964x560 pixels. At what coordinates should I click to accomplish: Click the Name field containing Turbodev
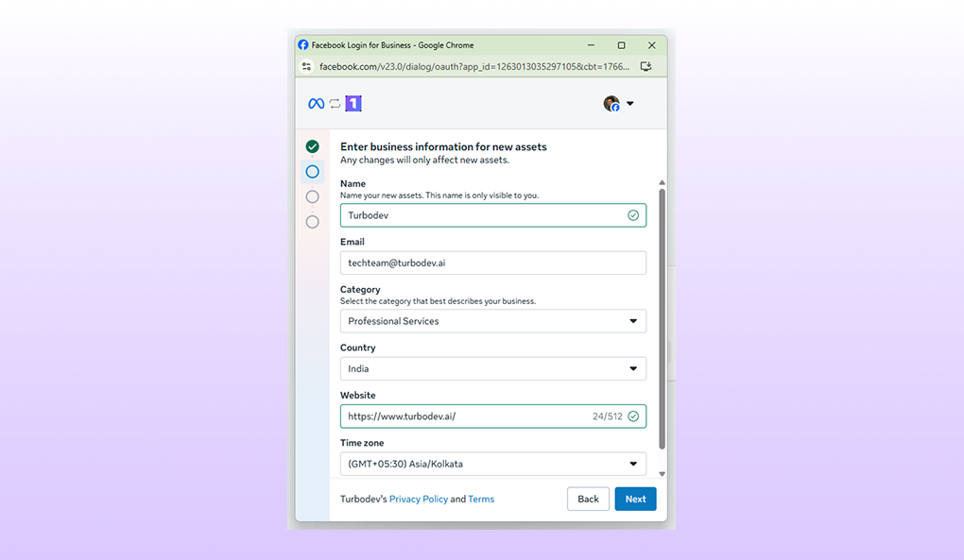pyautogui.click(x=493, y=215)
